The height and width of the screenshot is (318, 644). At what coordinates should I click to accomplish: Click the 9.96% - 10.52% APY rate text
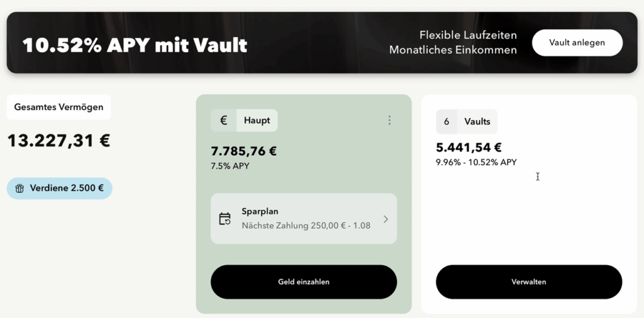(476, 162)
